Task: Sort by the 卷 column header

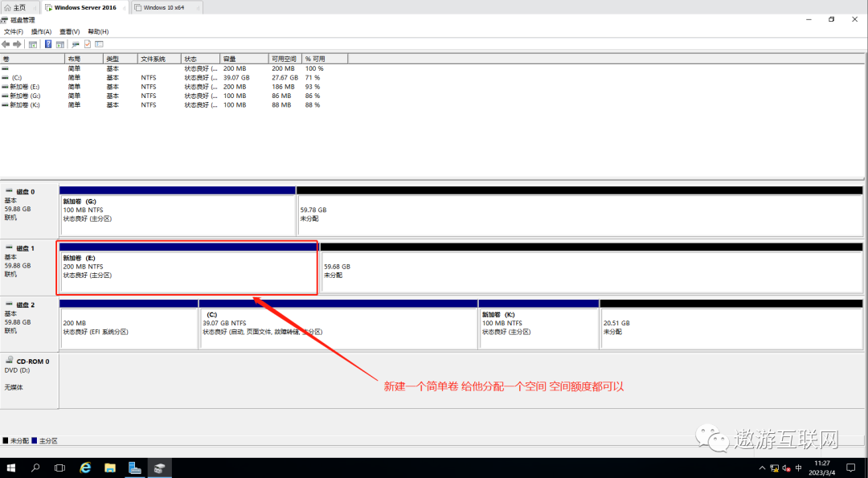Action: (x=33, y=59)
